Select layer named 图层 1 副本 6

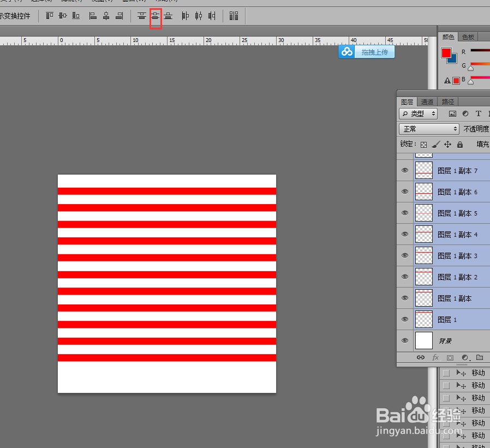tap(457, 192)
